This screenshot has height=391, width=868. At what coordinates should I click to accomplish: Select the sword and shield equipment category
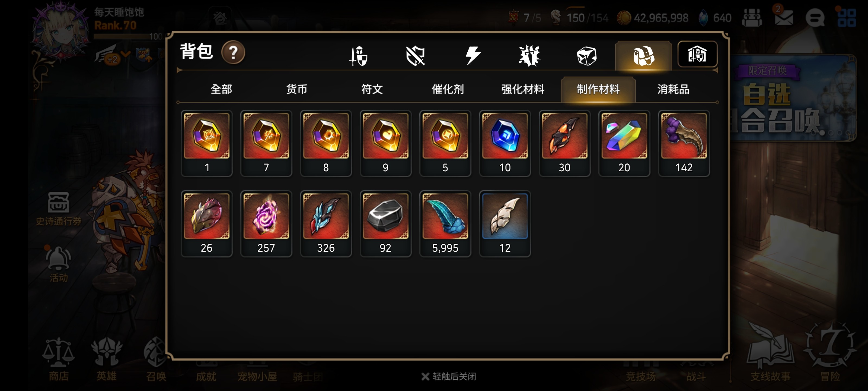pos(358,56)
